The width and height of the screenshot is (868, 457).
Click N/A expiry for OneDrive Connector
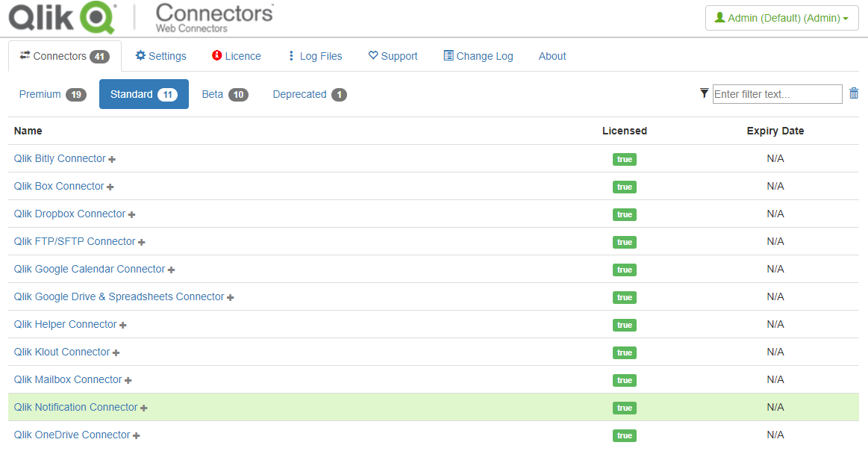coord(775,435)
